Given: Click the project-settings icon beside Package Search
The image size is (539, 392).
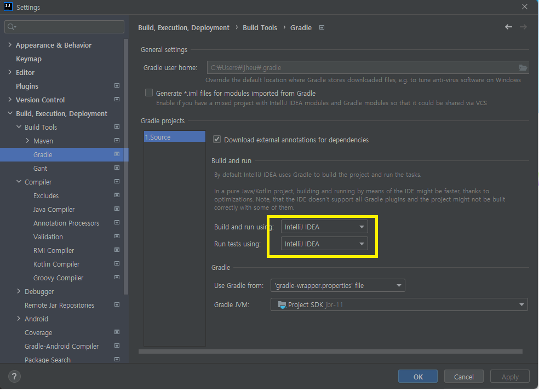Looking at the screenshot, I should click(x=117, y=359).
